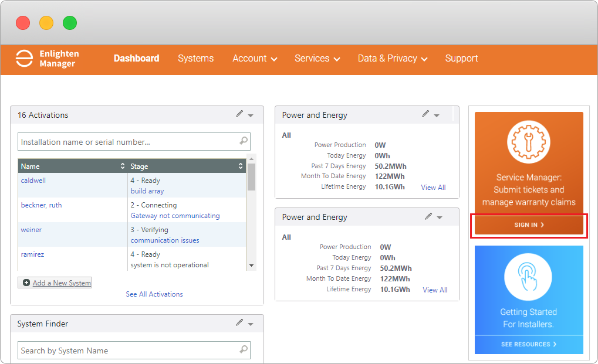Click the magnifier icon in System Finder search

click(243, 350)
